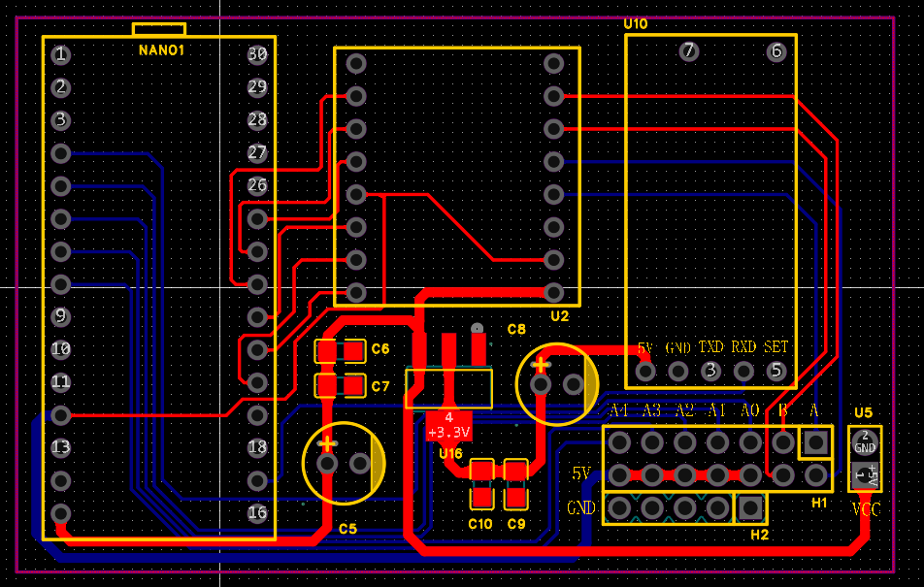This screenshot has height=587, width=924.
Task: Click pad 16 of the NANO1 module
Action: pyautogui.click(x=257, y=512)
